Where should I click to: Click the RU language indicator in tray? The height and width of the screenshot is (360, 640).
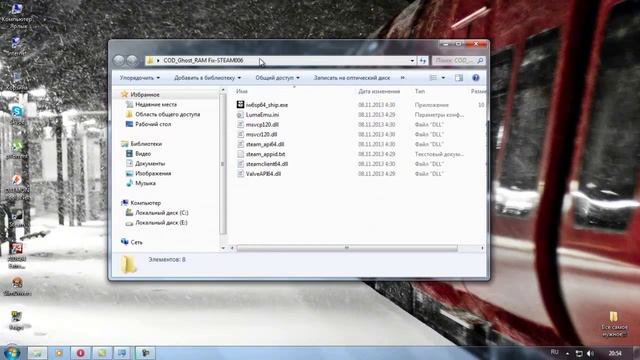pyautogui.click(x=554, y=352)
